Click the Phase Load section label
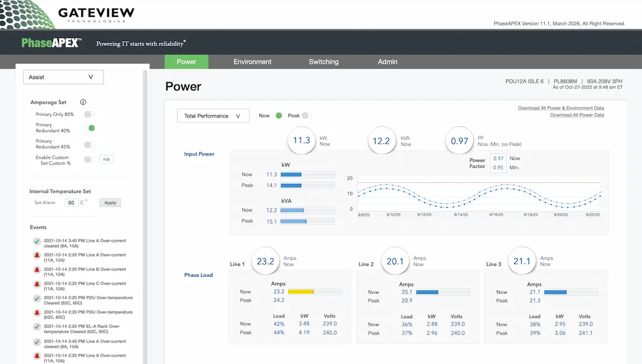642x364 pixels. [x=198, y=275]
